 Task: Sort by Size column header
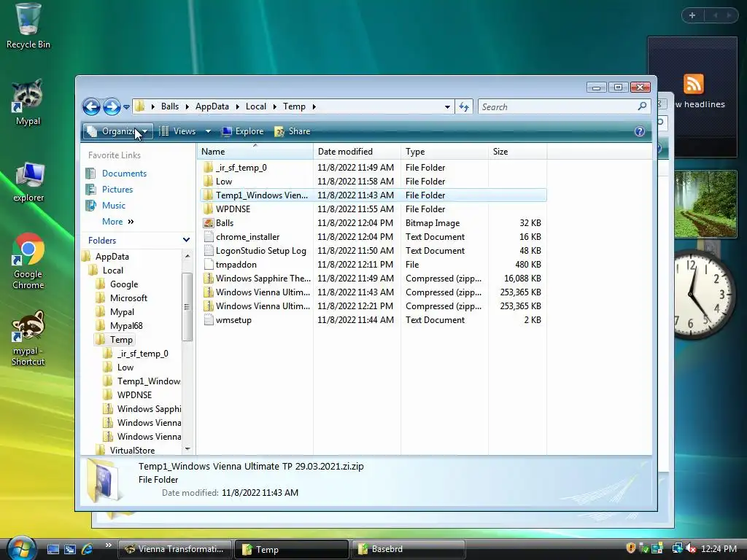coord(518,152)
